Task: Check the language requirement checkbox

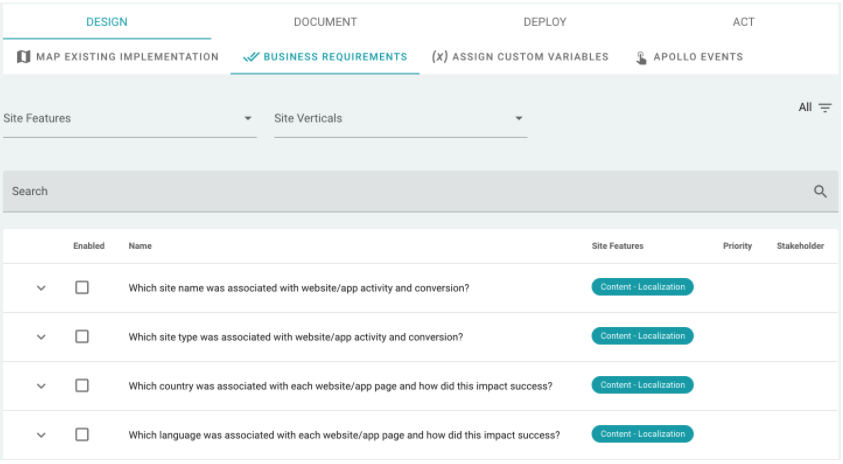Action: [x=82, y=435]
